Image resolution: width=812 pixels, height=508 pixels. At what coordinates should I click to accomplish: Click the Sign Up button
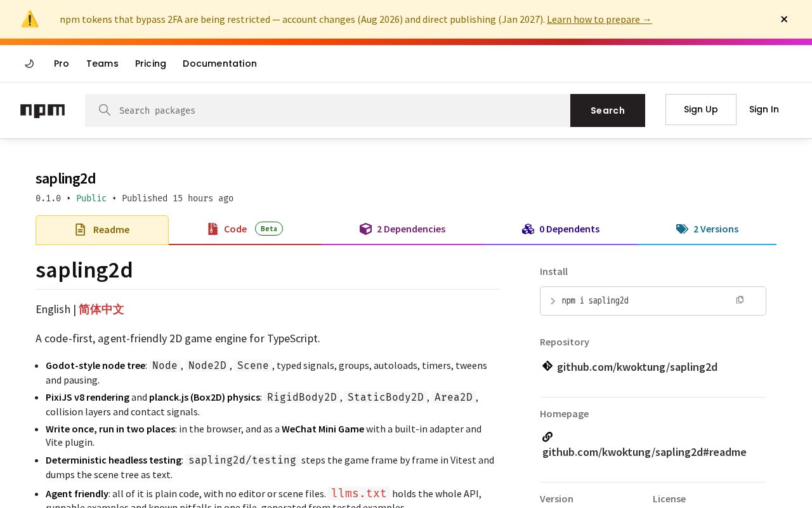[701, 109]
